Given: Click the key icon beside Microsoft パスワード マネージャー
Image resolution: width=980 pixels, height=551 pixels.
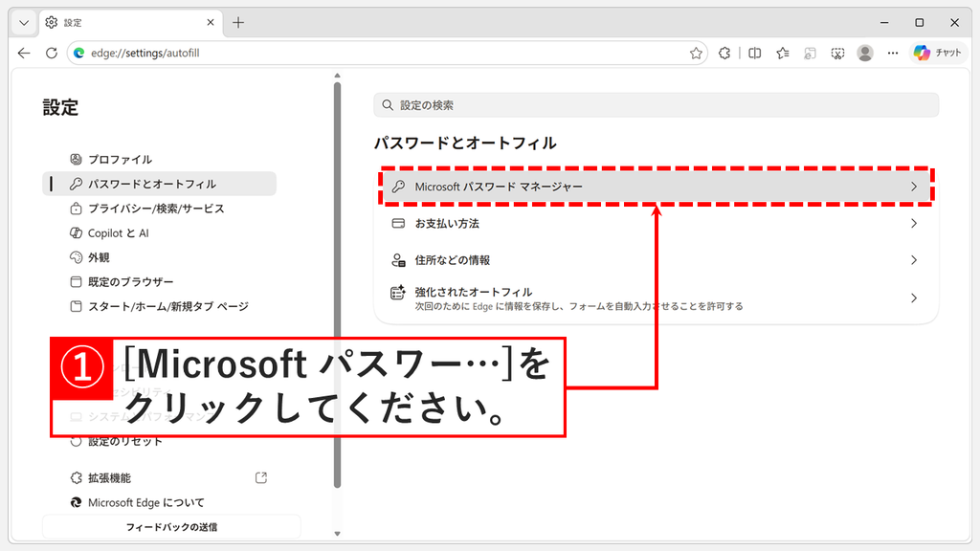Looking at the screenshot, I should tap(398, 187).
